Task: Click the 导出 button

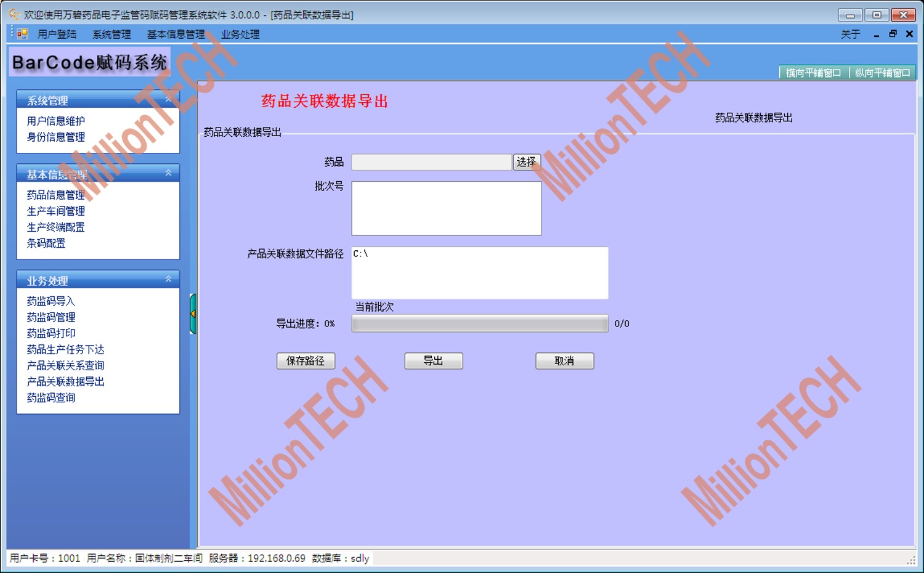Action: (x=434, y=361)
